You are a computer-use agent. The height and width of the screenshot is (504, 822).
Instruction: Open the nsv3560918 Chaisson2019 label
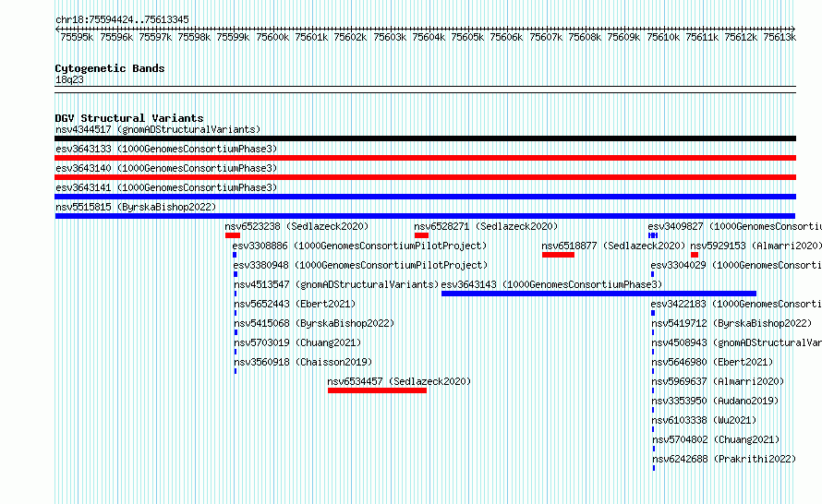303,362
